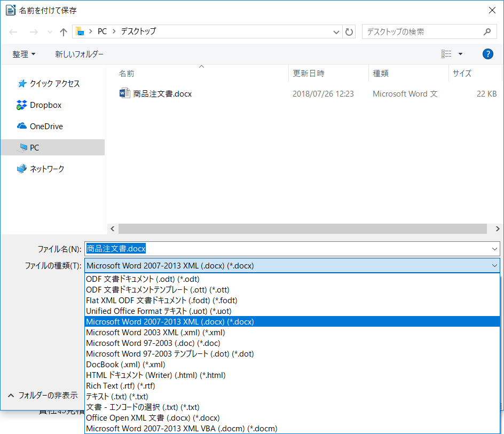
Task: Click the back navigation arrow
Action: click(13, 32)
